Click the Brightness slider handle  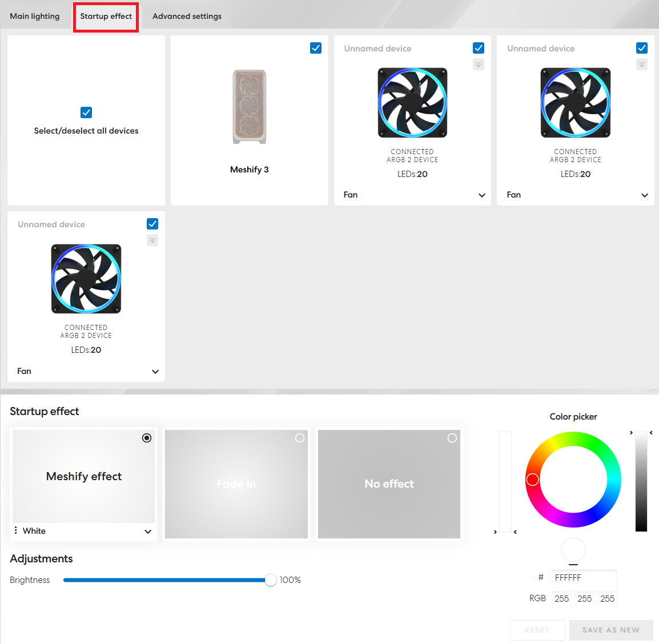(x=271, y=580)
